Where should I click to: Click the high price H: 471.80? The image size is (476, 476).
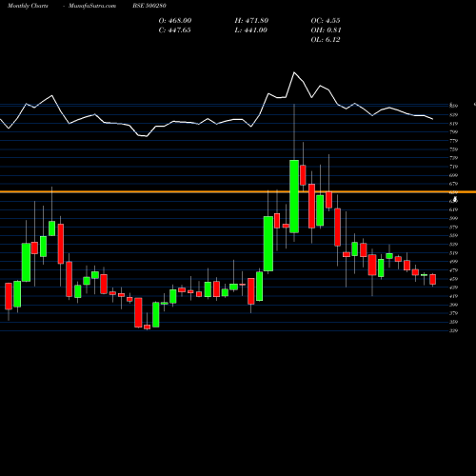point(251,21)
